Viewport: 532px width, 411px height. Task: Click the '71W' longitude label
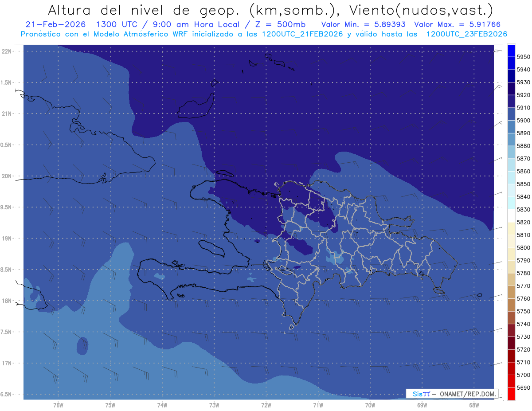[x=318, y=405]
